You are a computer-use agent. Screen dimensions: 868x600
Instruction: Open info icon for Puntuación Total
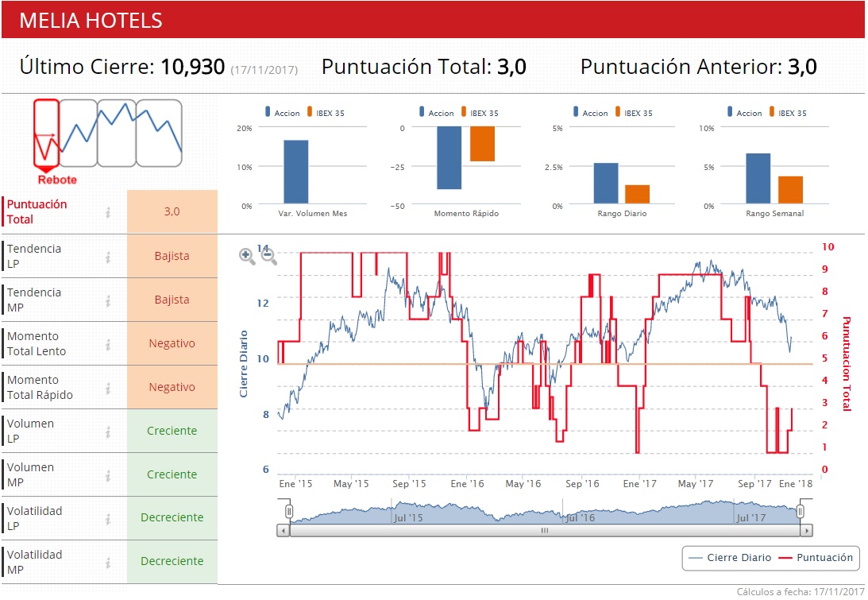point(109,212)
